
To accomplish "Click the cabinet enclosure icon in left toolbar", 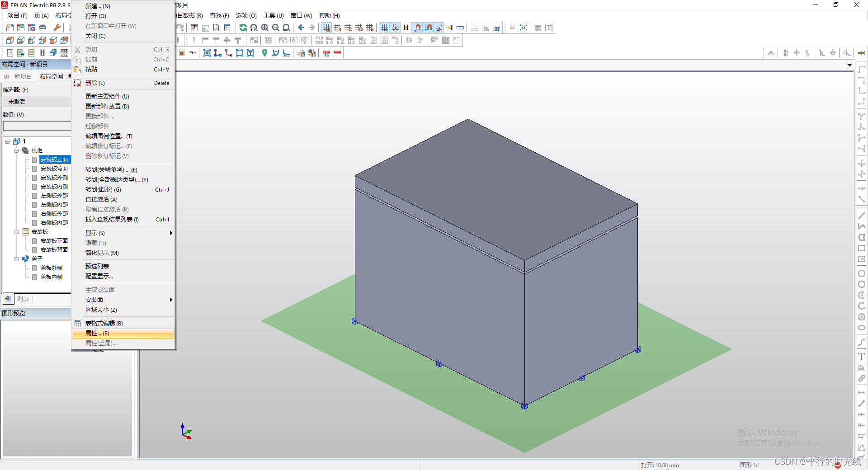I will pos(10,53).
